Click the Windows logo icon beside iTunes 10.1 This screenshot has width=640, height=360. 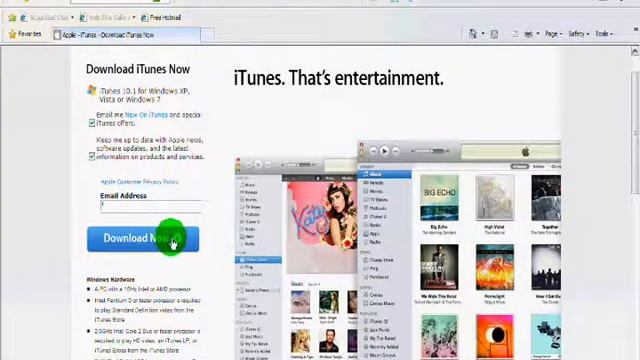pos(92,90)
